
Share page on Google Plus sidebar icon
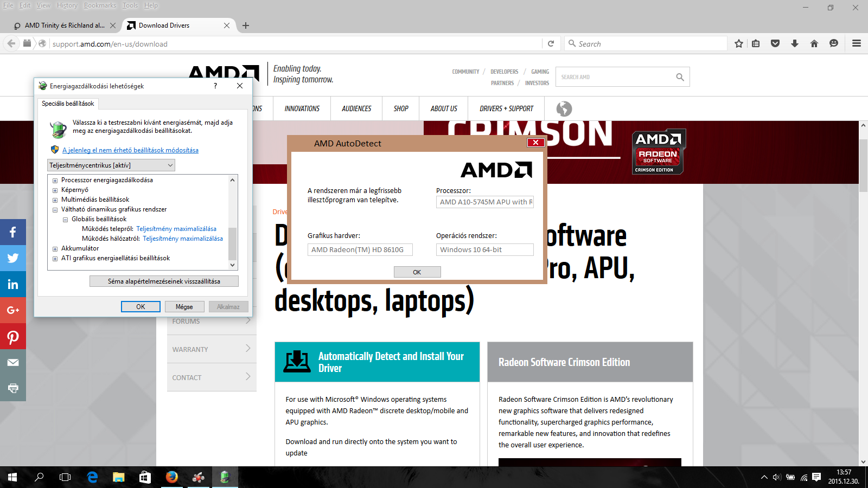(x=13, y=310)
